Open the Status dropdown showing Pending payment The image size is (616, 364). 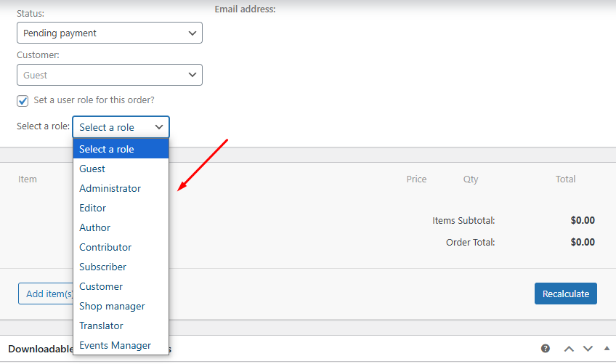(x=109, y=33)
